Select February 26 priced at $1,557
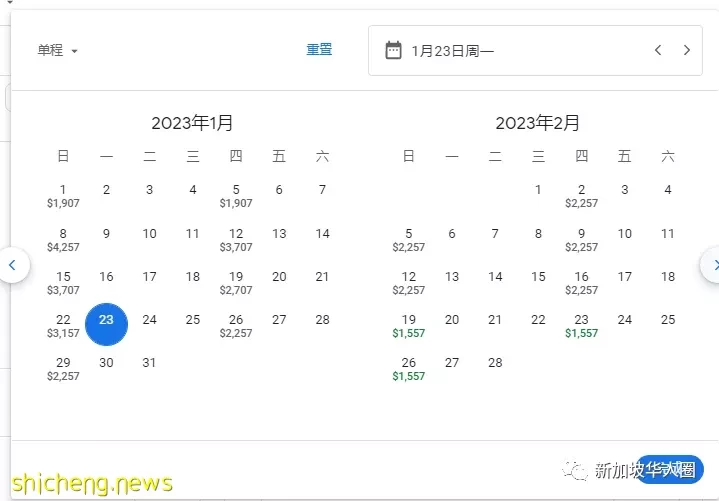Viewport: 719px width, 501px height. (x=409, y=369)
